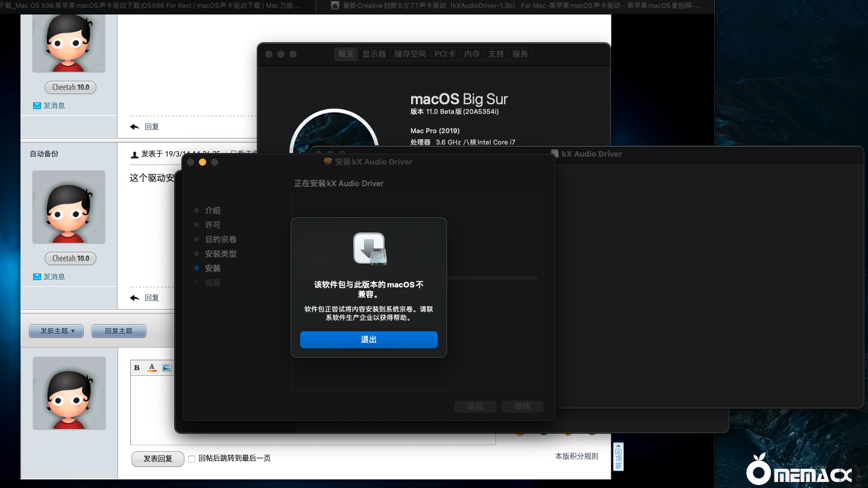Click the font color A icon
868x488 pixels.
(x=152, y=368)
